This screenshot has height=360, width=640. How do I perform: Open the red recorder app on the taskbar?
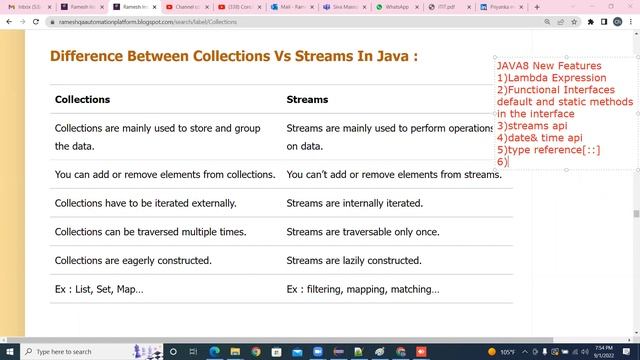coord(421,351)
